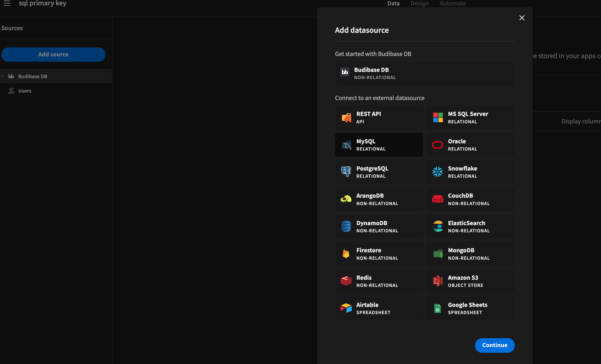This screenshot has width=601, height=364.
Task: Click the PostgreSQL elephant icon
Action: [x=346, y=172]
